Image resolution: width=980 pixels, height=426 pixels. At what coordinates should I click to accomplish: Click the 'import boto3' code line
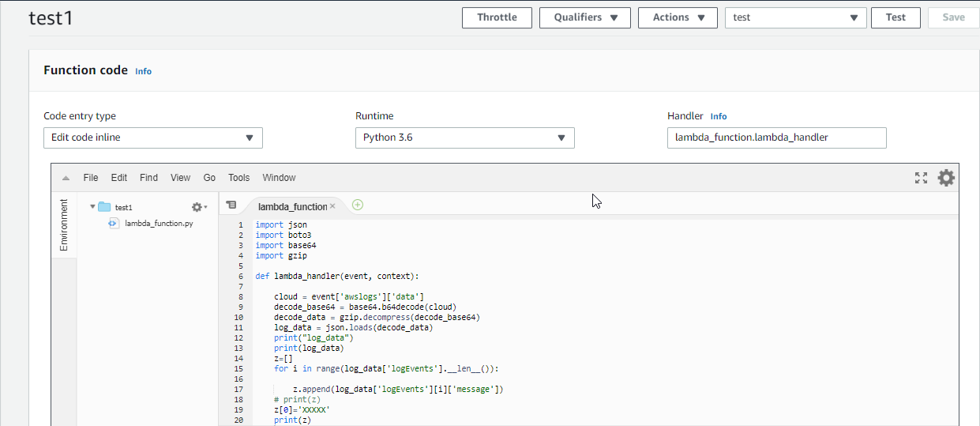tap(283, 235)
